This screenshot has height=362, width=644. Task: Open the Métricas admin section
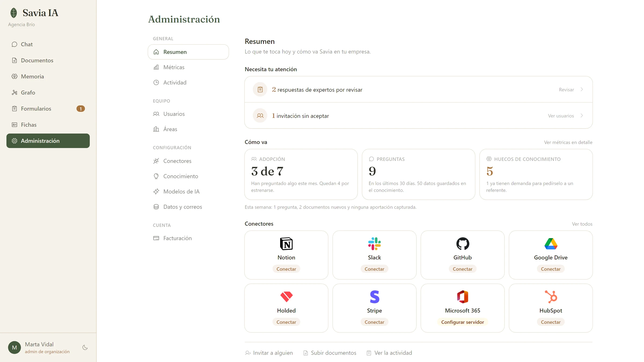coord(188,67)
